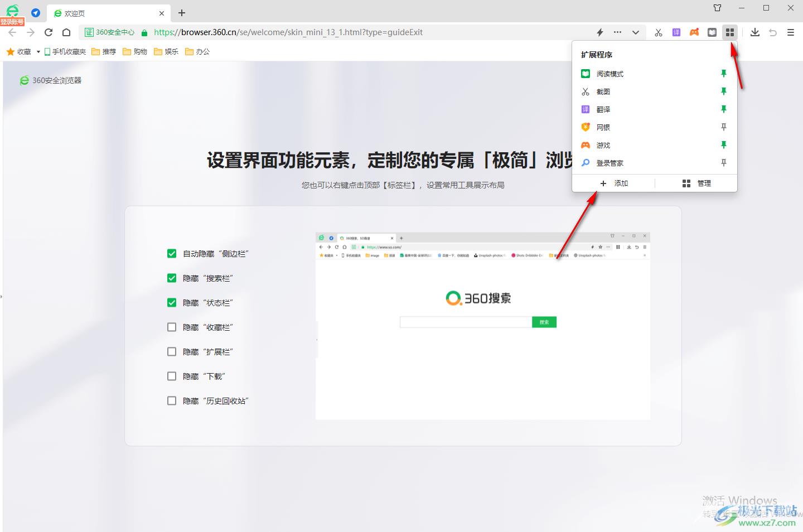This screenshot has height=532, width=803.
Task: Reload the page with the refresh icon
Action: point(49,32)
